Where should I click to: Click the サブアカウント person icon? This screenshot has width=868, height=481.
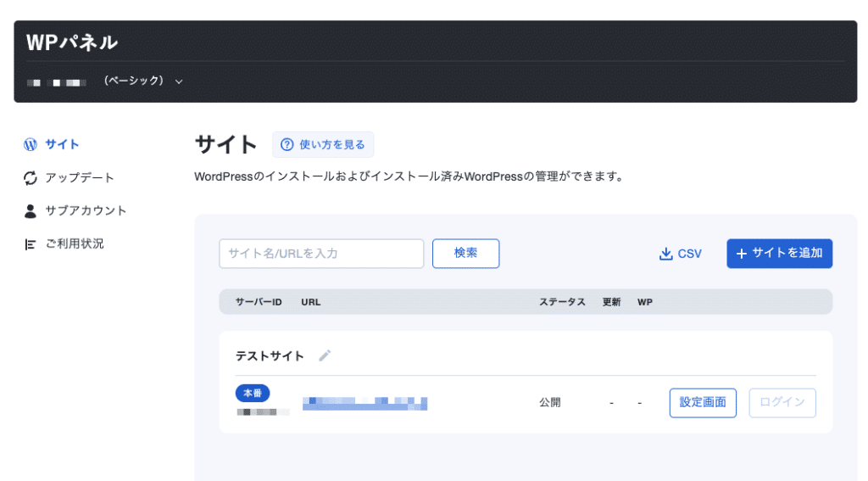[x=31, y=211]
